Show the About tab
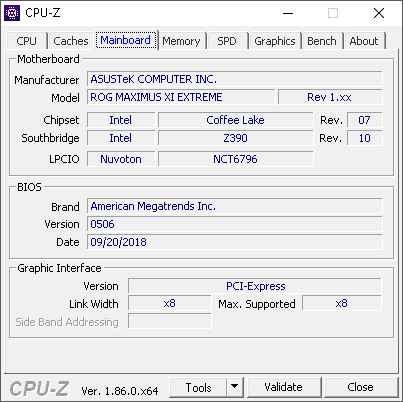The image size is (403, 402). pyautogui.click(x=364, y=41)
